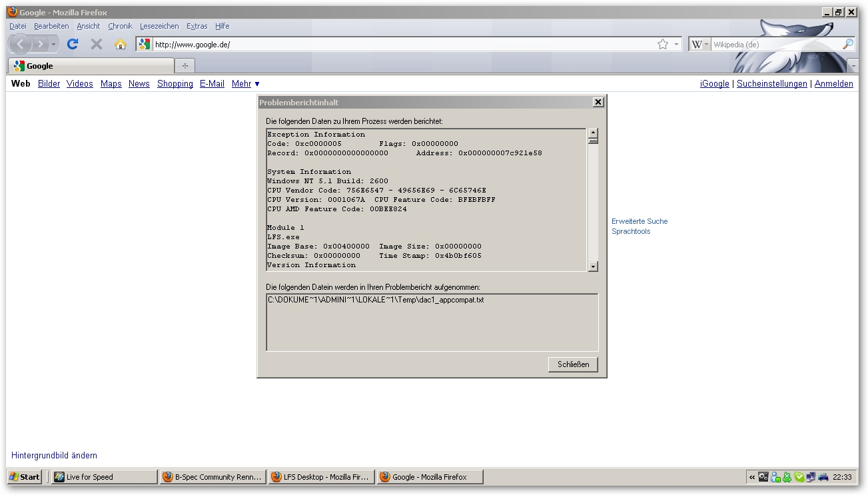
Task: Open Bilder link on Google
Action: (49, 84)
